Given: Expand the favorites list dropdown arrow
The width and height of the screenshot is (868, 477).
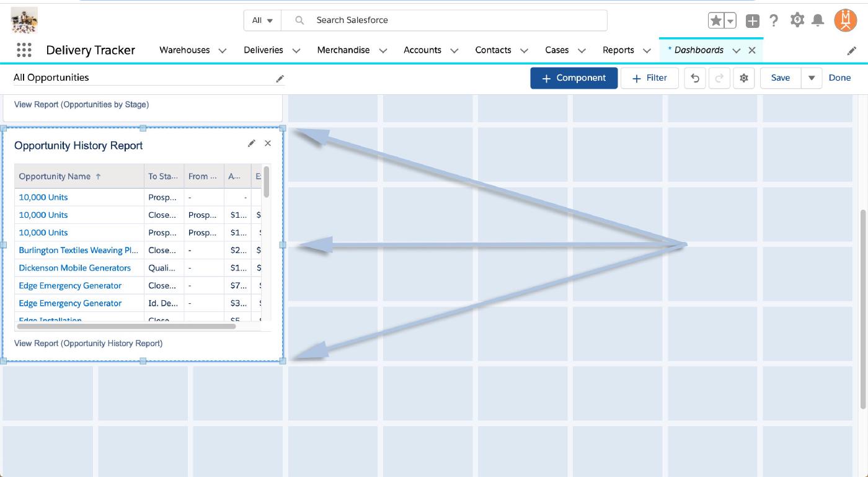Looking at the screenshot, I should pyautogui.click(x=730, y=20).
